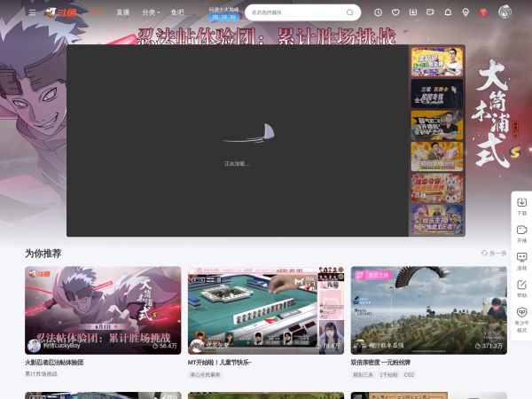
Task: Open user avatar profile
Action: 505,12
